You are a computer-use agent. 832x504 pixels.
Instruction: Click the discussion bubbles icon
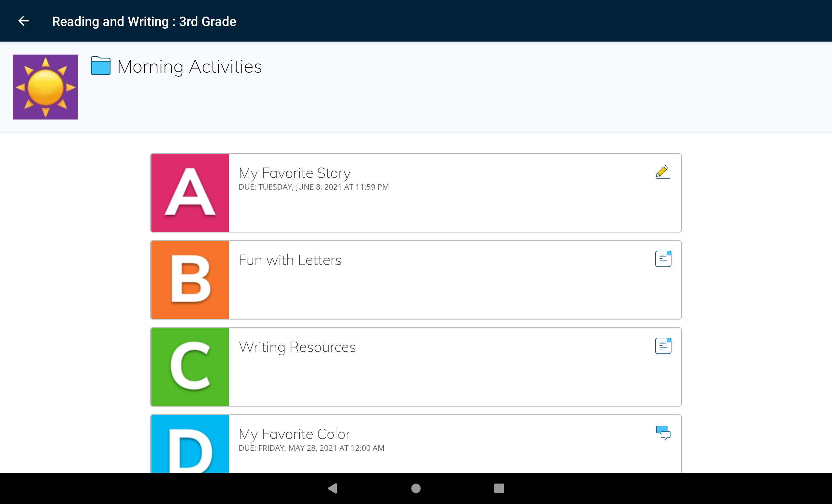(x=663, y=433)
